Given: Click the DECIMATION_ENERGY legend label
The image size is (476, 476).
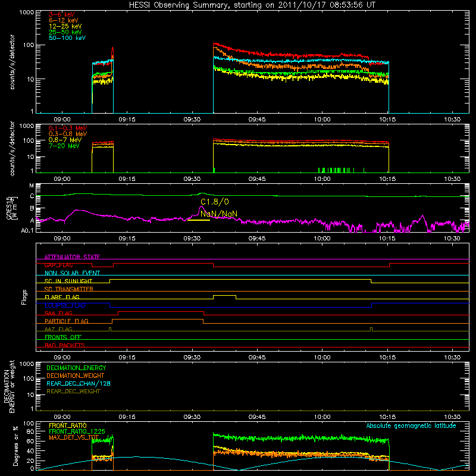Looking at the screenshot, I should click(76, 368).
